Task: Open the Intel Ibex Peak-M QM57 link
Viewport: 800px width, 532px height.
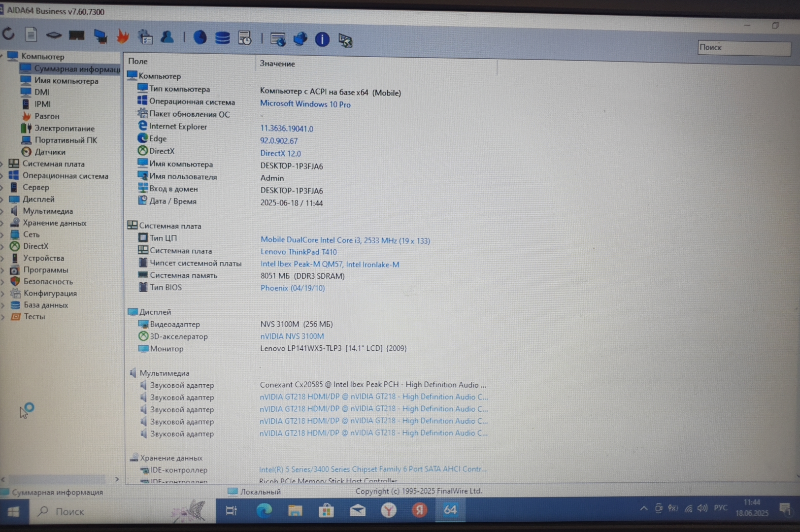Action: 330,264
